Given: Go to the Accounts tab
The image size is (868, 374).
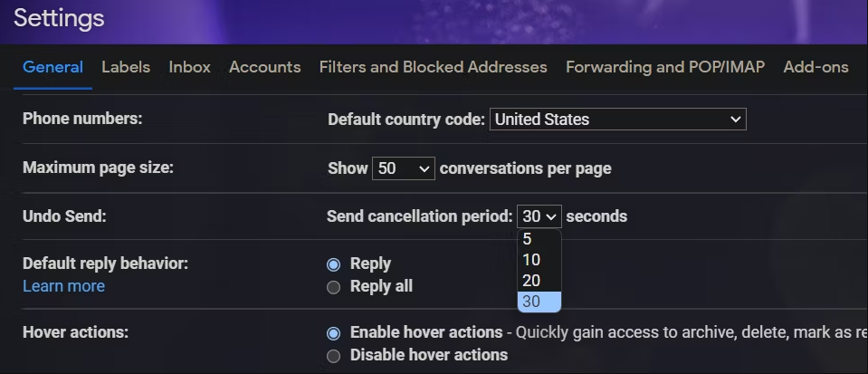Looking at the screenshot, I should (x=264, y=67).
